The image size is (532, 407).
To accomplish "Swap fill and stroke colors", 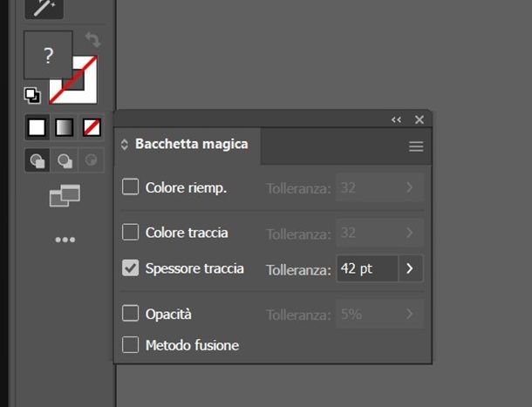I will [x=92, y=39].
